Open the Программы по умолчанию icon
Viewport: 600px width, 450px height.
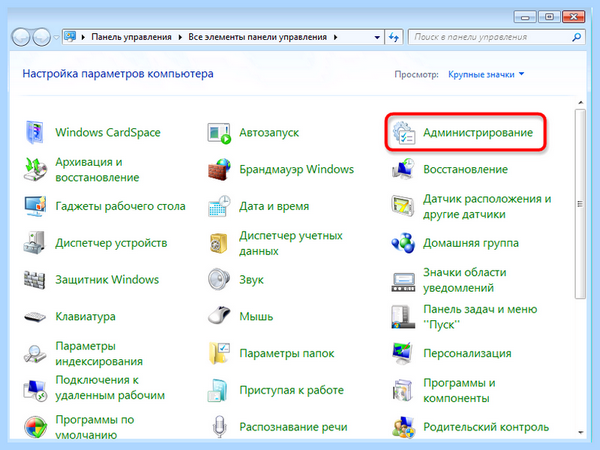click(35, 427)
